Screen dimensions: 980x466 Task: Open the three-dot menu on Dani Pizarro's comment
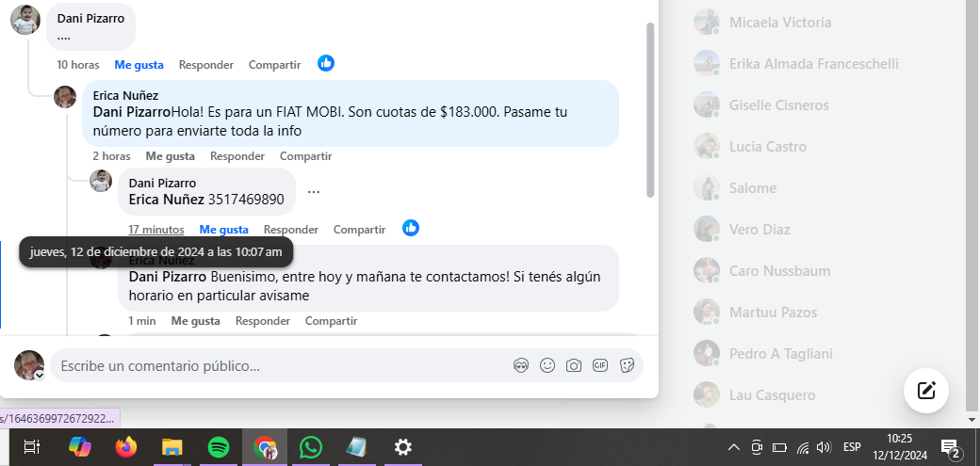click(x=314, y=192)
